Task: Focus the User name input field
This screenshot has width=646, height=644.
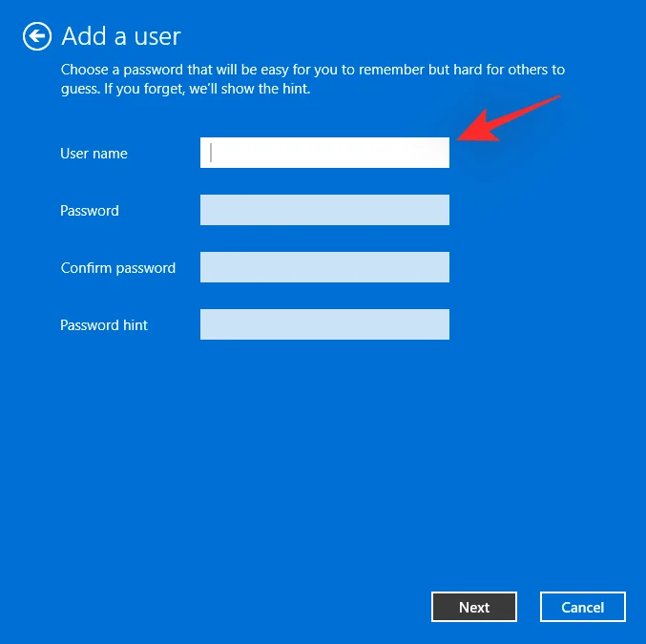Action: tap(324, 153)
